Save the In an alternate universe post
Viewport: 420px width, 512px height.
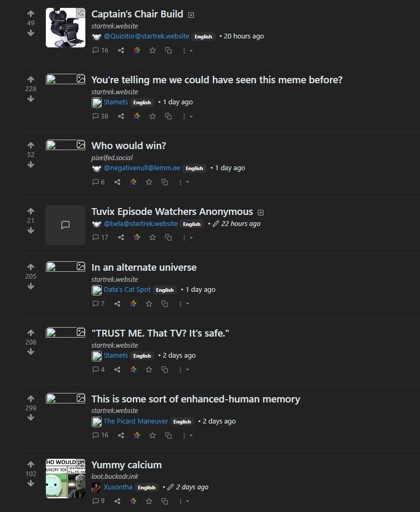tap(149, 304)
